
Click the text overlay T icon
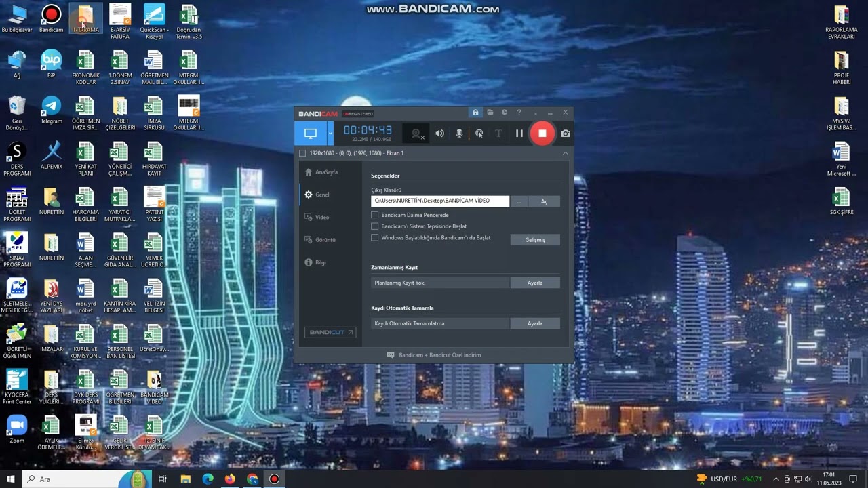[498, 134]
